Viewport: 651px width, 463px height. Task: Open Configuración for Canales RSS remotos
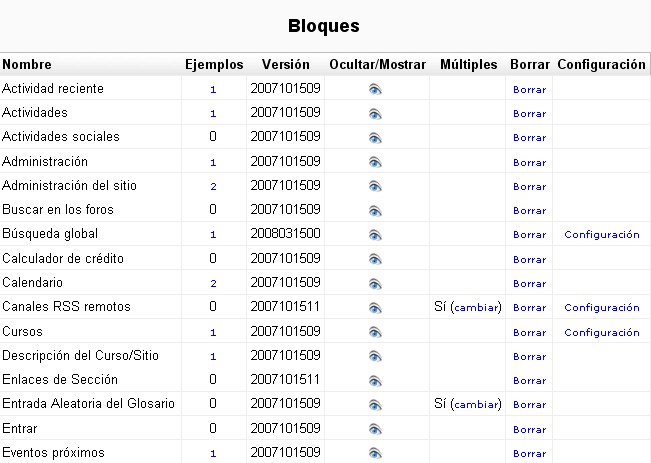[x=601, y=308]
